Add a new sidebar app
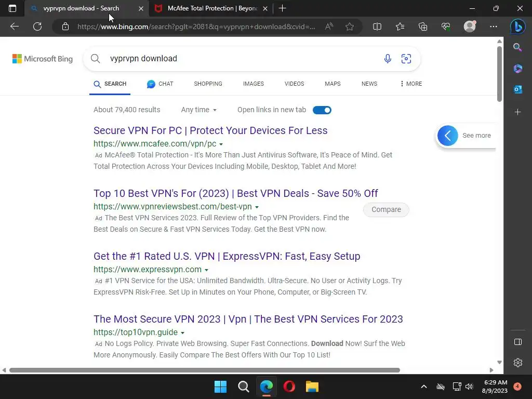Image resolution: width=532 pixels, height=399 pixels. pos(517,112)
